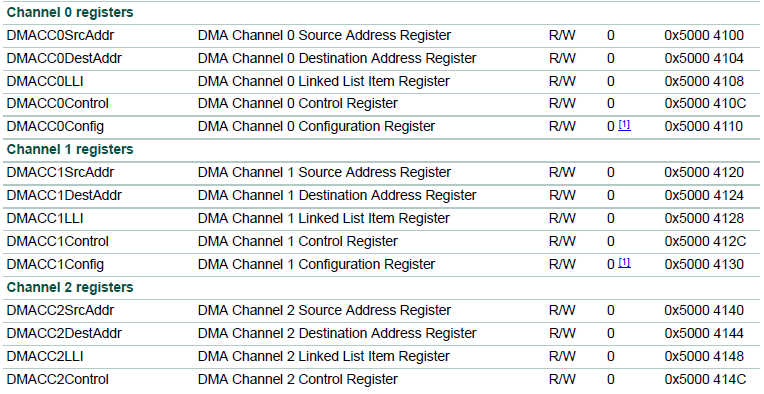The height and width of the screenshot is (394, 764).
Task: Select the DMACC0SrcAddr register name
Action: (60, 36)
